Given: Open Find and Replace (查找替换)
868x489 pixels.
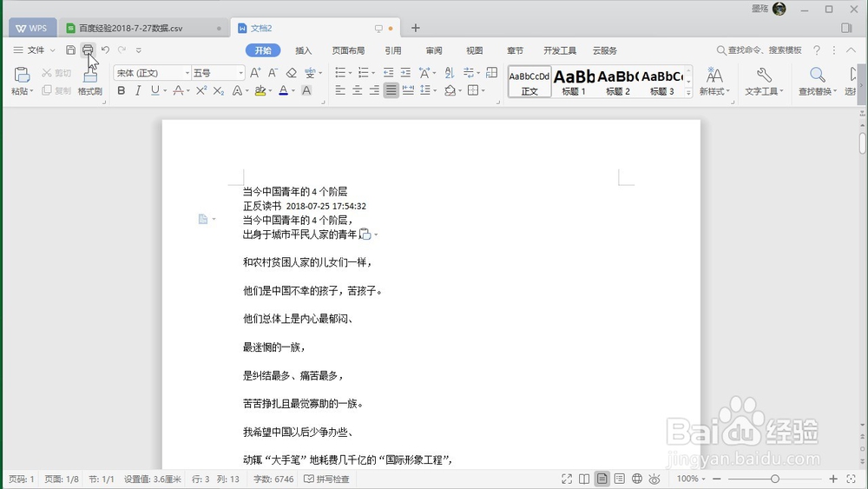Looking at the screenshot, I should (817, 81).
